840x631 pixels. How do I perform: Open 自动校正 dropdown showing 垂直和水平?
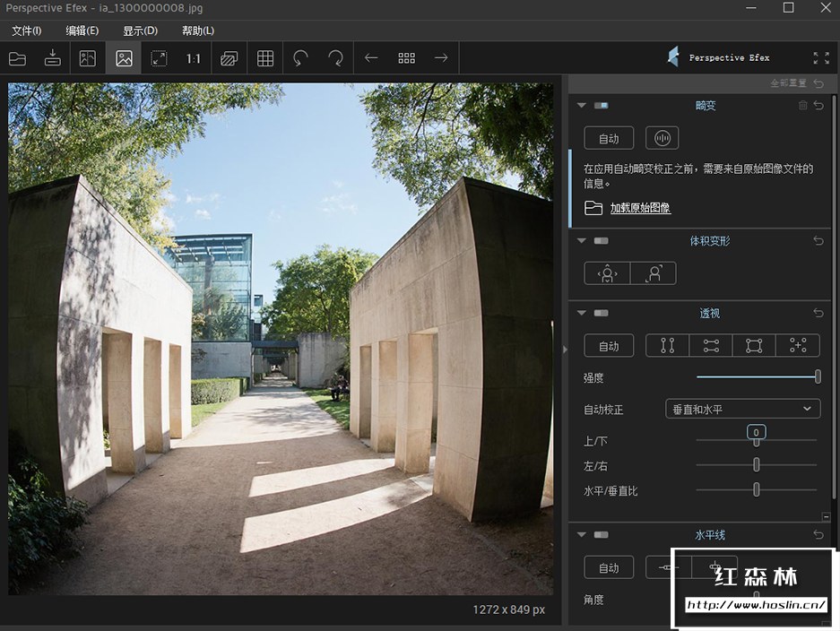743,410
